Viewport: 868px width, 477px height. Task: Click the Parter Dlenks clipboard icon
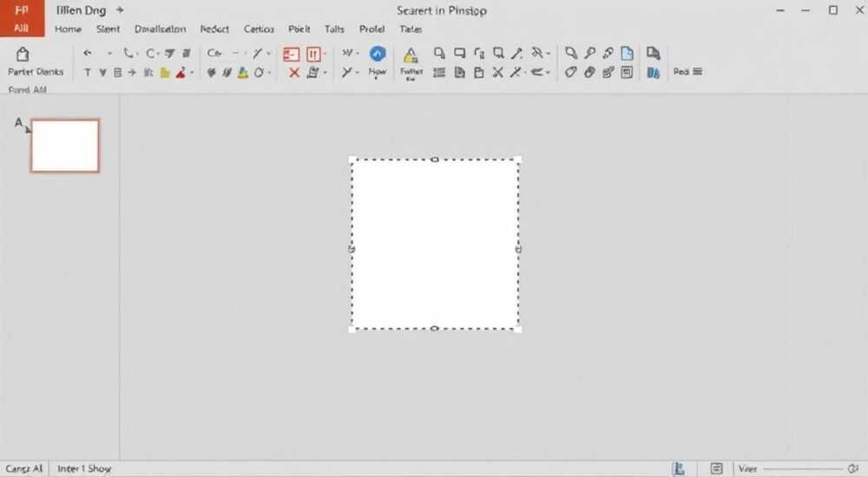23,55
